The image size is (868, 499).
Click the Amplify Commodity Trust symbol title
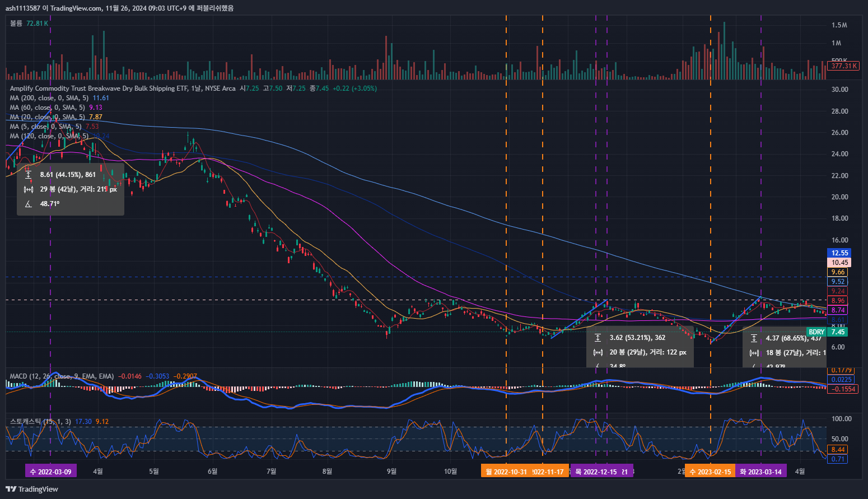click(122, 88)
